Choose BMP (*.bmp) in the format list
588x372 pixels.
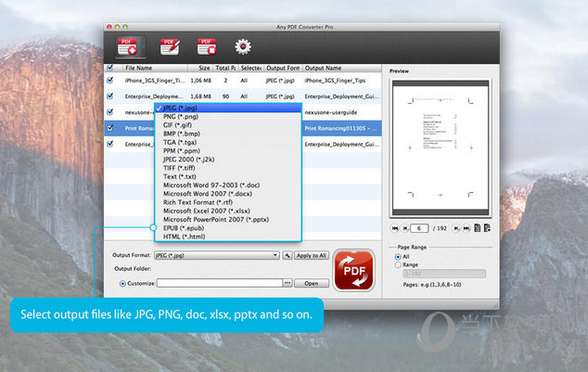point(228,134)
